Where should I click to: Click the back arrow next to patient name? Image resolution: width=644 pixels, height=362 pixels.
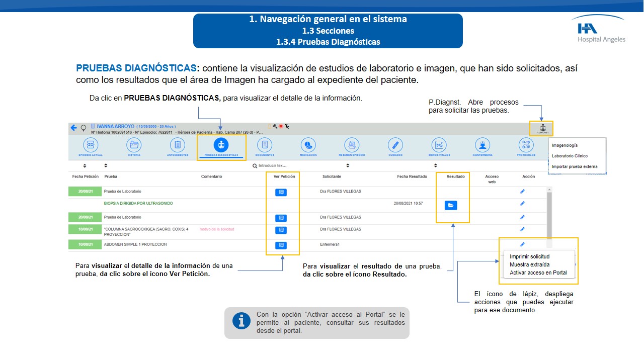73,128
